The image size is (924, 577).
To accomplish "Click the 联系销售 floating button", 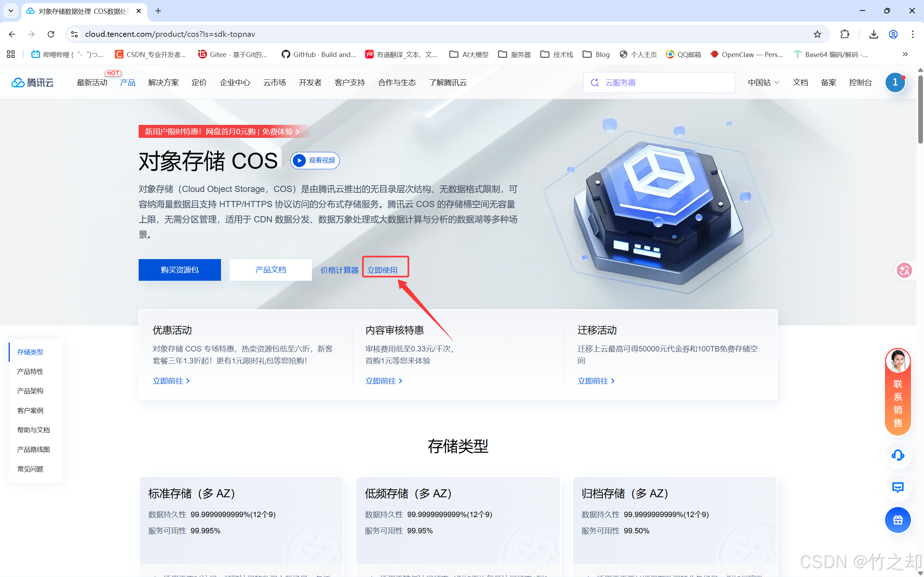I will pos(898,392).
